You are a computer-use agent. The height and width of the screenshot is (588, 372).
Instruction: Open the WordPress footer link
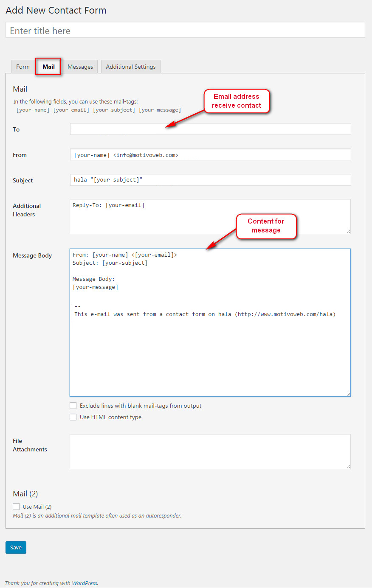click(x=85, y=583)
